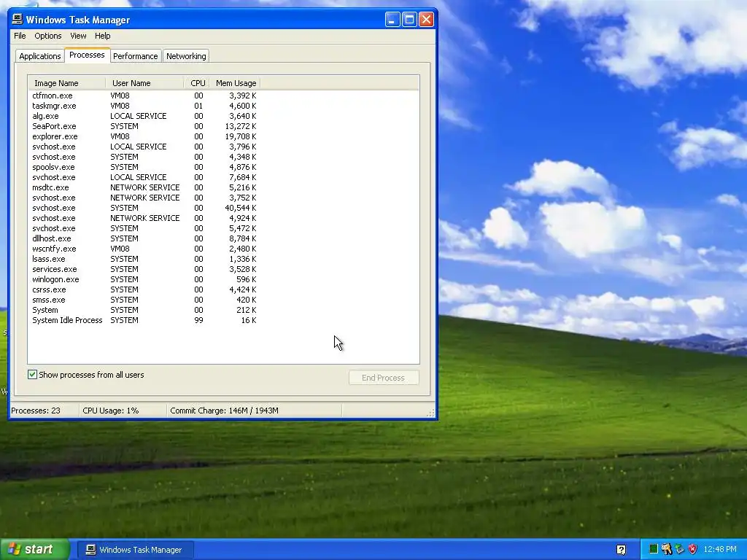Sort by the Image Name column header
The width and height of the screenshot is (747, 560).
coord(66,83)
